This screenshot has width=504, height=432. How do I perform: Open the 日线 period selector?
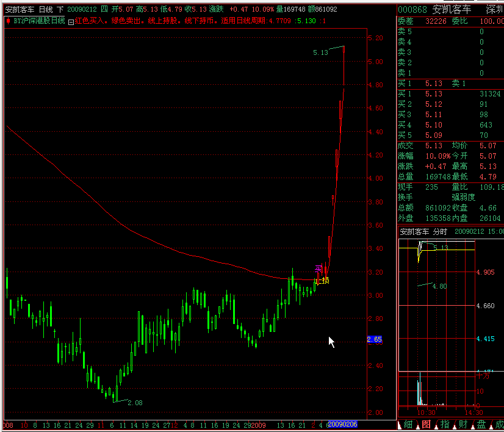tap(45, 9)
